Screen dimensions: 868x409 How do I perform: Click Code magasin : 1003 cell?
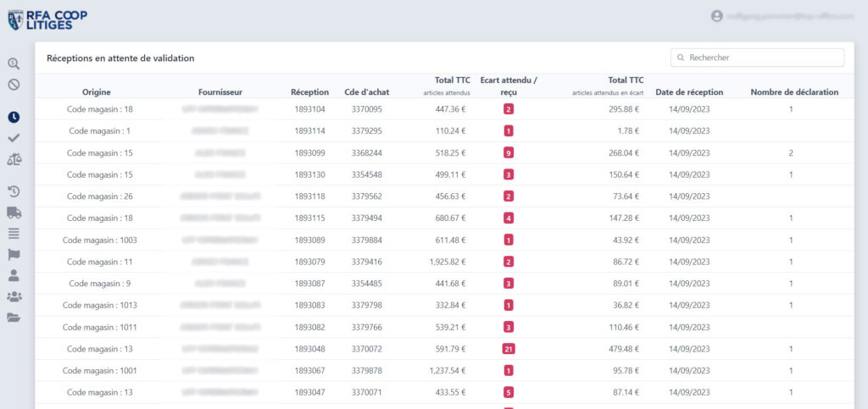coord(100,240)
